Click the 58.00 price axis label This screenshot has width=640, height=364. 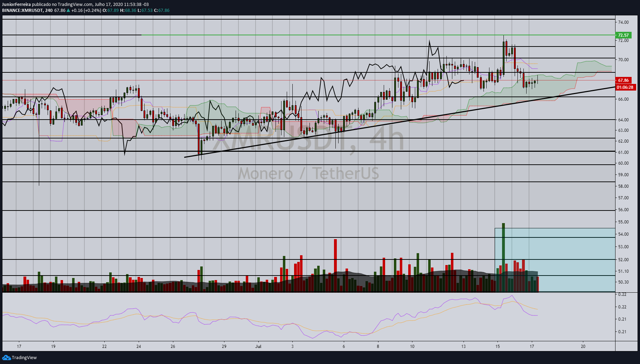(623, 186)
